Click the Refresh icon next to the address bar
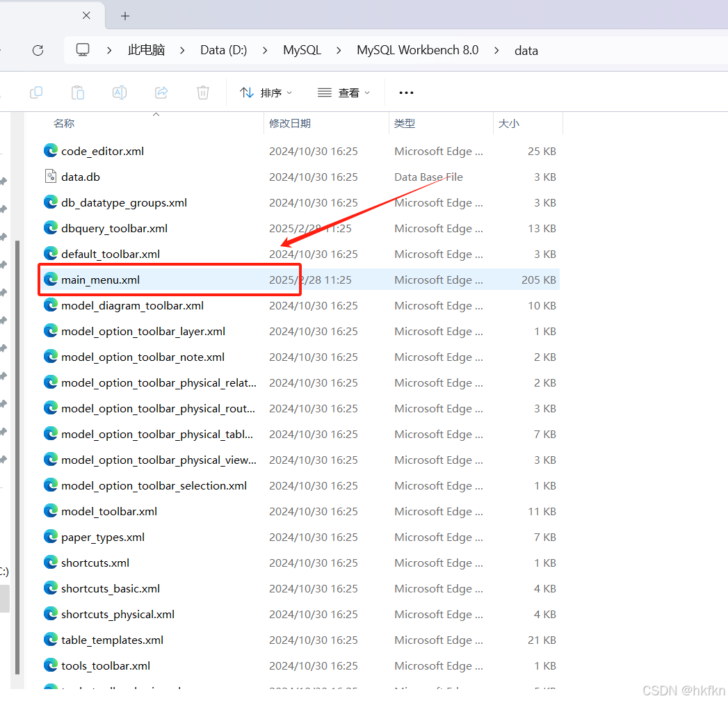Viewport: 728px width, 703px height. (38, 49)
